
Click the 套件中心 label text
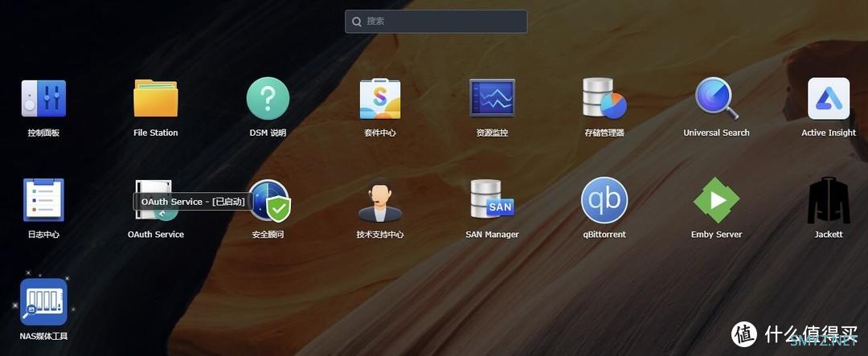pos(379,133)
